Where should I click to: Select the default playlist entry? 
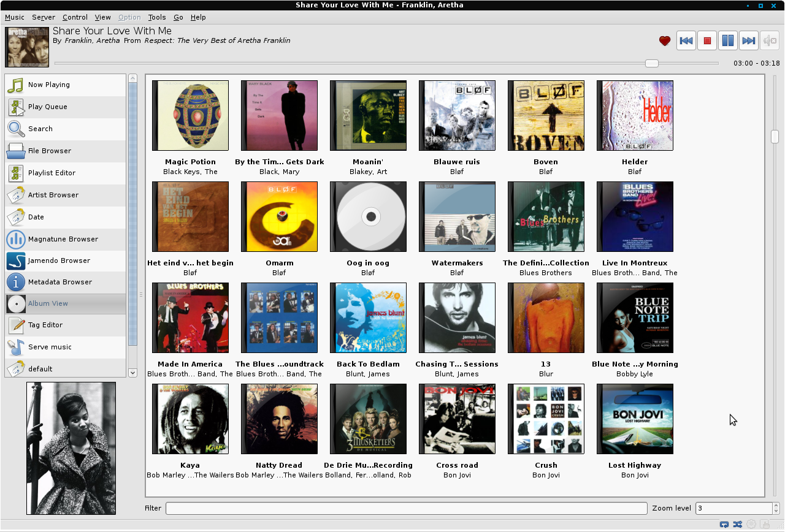click(x=65, y=368)
